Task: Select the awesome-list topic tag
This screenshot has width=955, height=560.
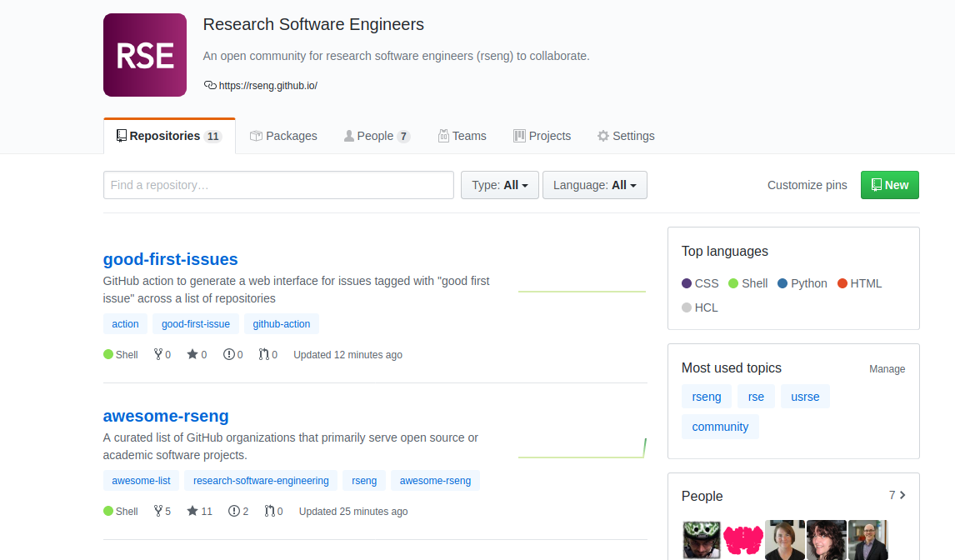Action: (142, 481)
